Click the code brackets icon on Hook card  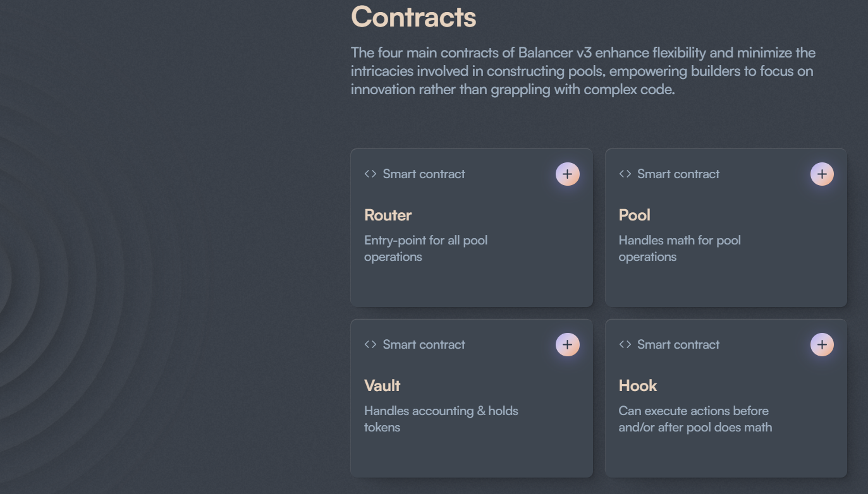[625, 344]
